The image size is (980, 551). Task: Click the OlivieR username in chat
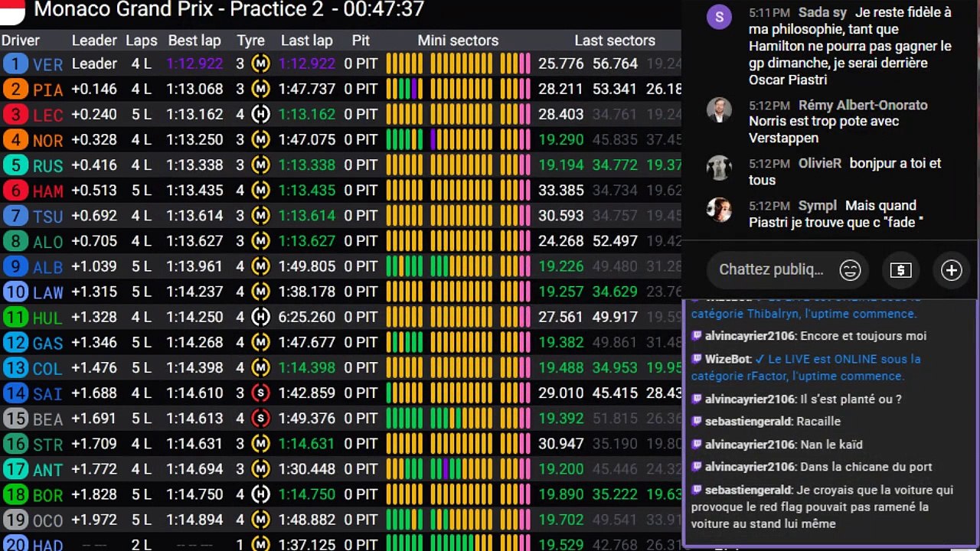[x=820, y=163]
